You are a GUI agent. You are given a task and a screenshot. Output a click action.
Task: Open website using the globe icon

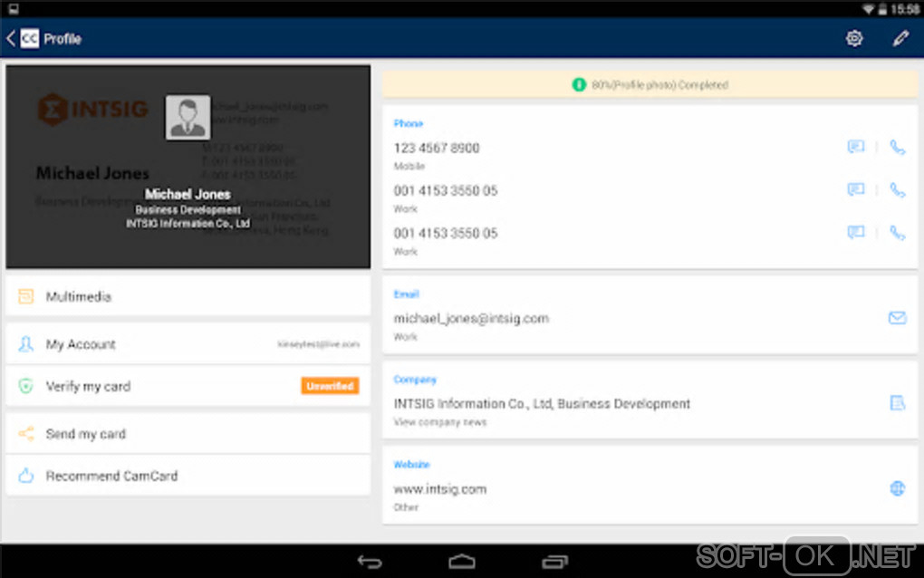click(x=897, y=488)
